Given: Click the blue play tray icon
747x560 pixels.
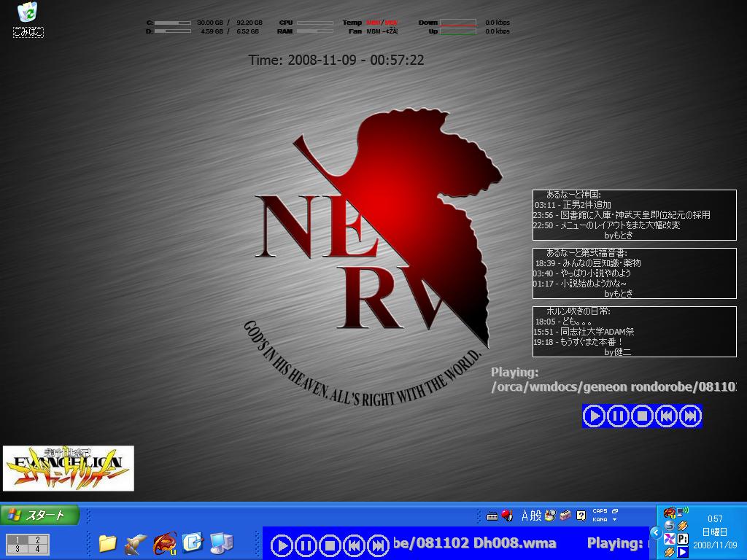Looking at the screenshot, I should (x=683, y=553).
